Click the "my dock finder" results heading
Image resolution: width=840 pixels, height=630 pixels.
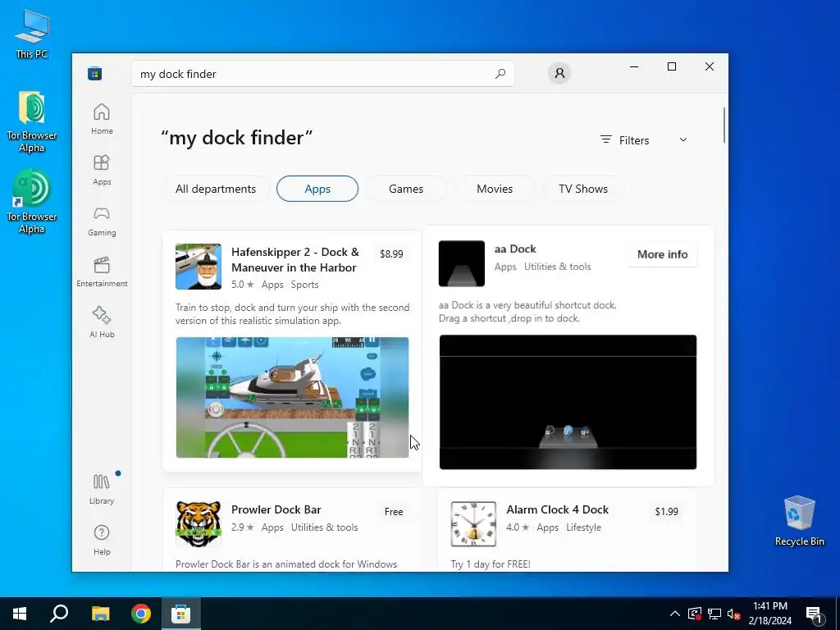[x=236, y=138]
